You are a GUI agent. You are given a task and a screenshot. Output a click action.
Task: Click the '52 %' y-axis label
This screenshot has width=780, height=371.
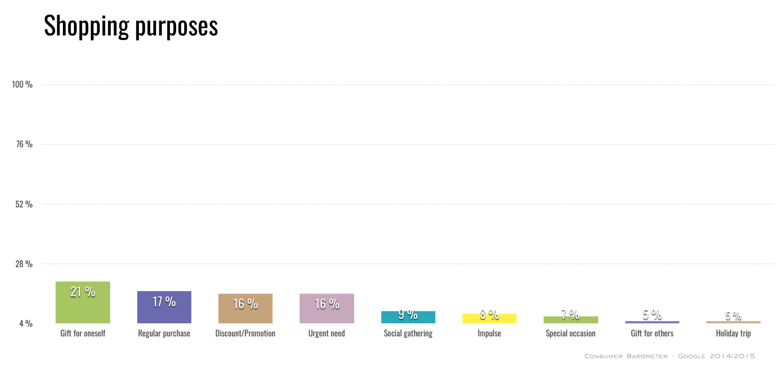coord(24,204)
